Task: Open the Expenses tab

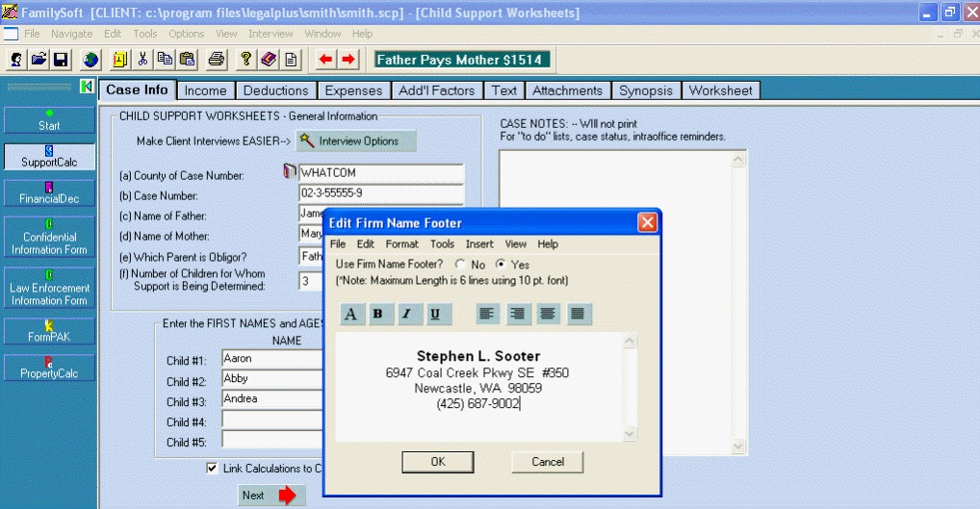Action: 353,90
